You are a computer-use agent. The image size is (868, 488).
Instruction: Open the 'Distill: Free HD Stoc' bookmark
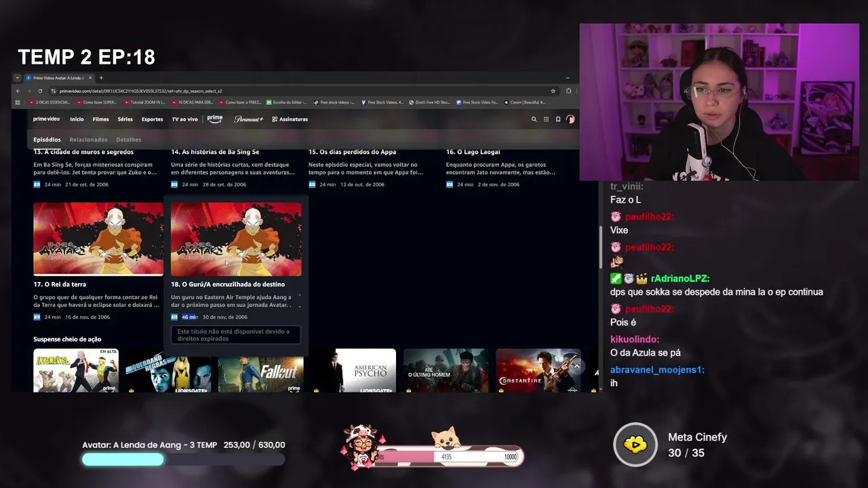[430, 102]
